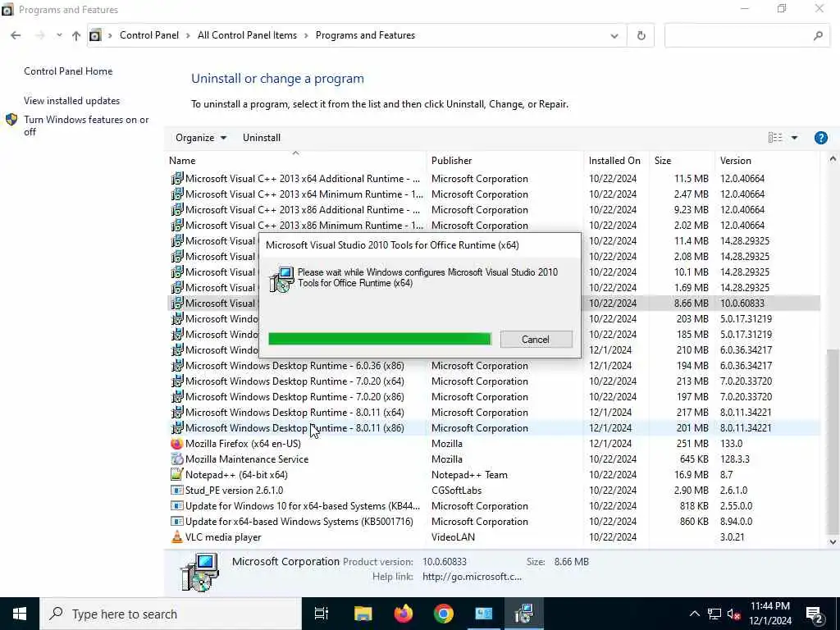Launch Google Chrome from the taskbar
This screenshot has height=630, width=840.
pos(444,614)
